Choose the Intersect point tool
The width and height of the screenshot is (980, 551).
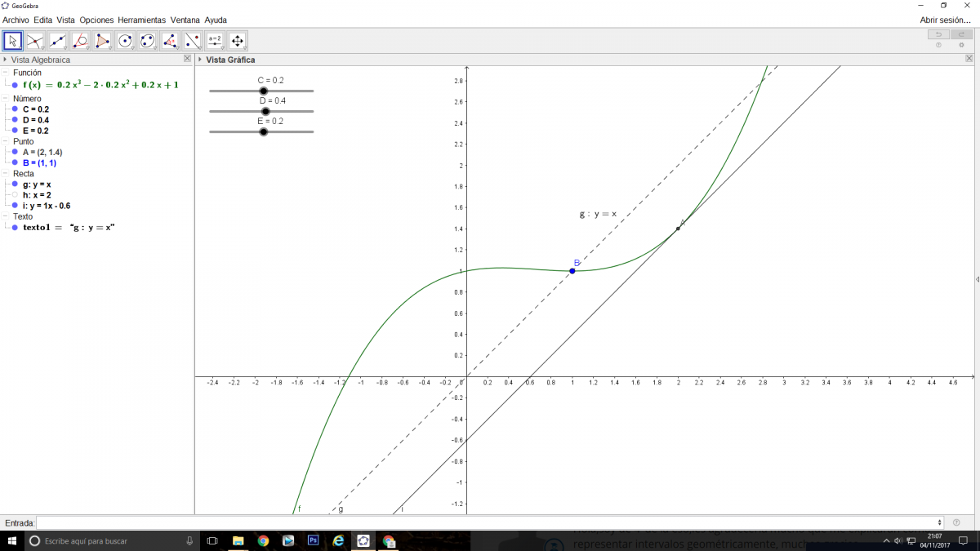pyautogui.click(x=35, y=40)
